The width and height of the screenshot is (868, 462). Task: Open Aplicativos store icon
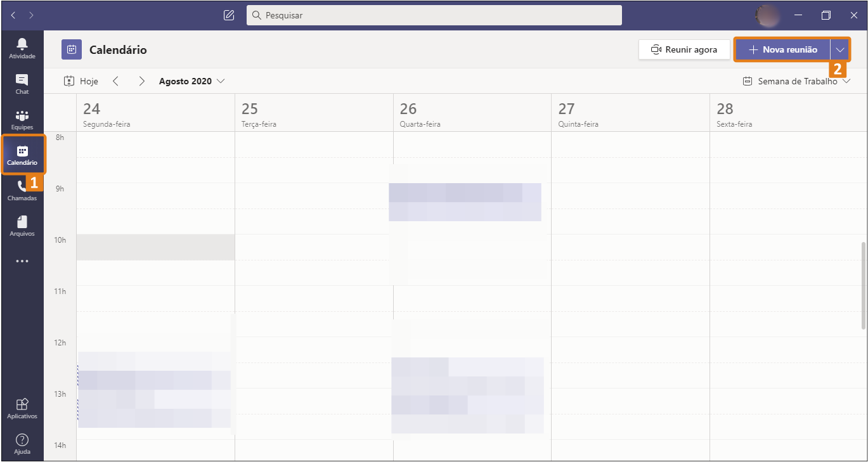click(22, 409)
